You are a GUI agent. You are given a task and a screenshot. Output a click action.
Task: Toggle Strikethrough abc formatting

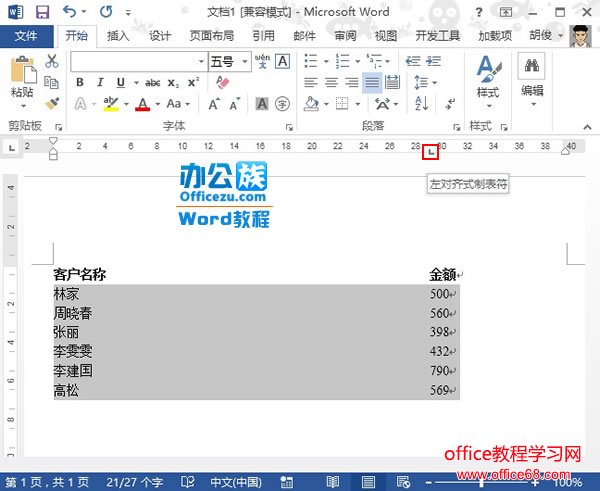click(x=152, y=83)
